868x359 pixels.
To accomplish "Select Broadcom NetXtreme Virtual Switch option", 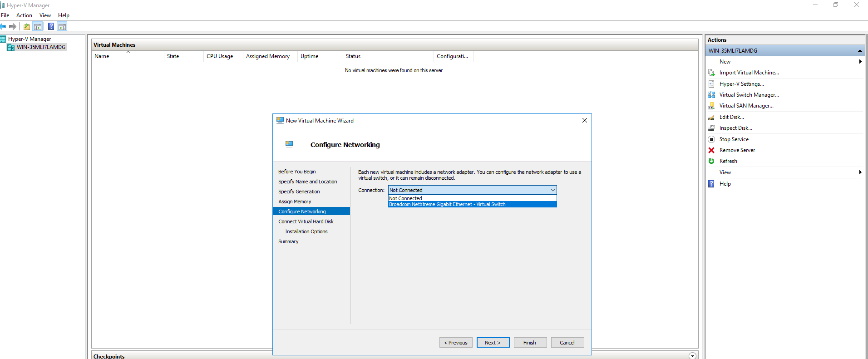I will (472, 205).
